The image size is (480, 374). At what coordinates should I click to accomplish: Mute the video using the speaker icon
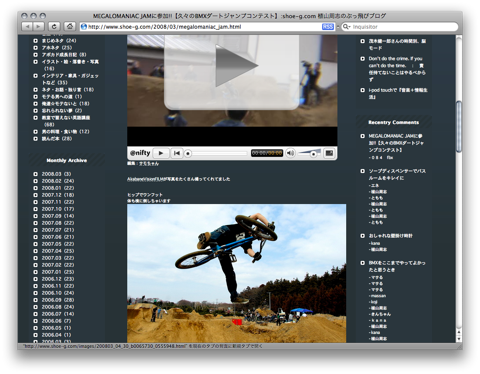pyautogui.click(x=291, y=153)
